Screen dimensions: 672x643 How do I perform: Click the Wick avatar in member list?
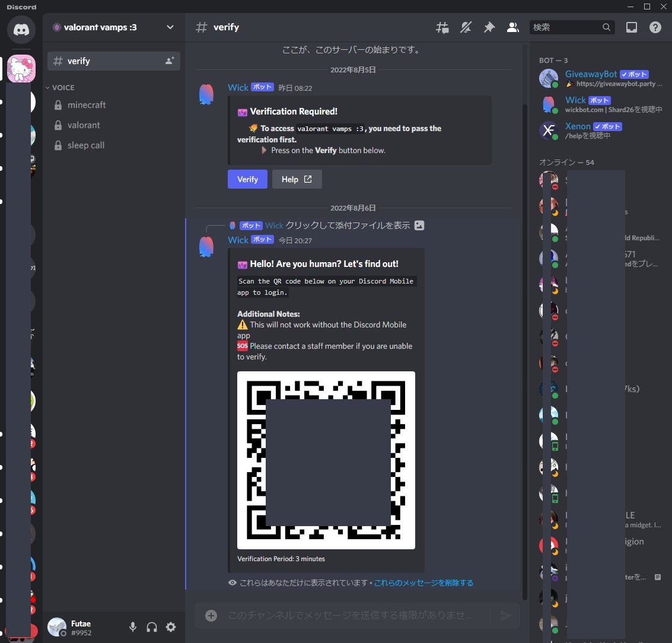[548, 104]
